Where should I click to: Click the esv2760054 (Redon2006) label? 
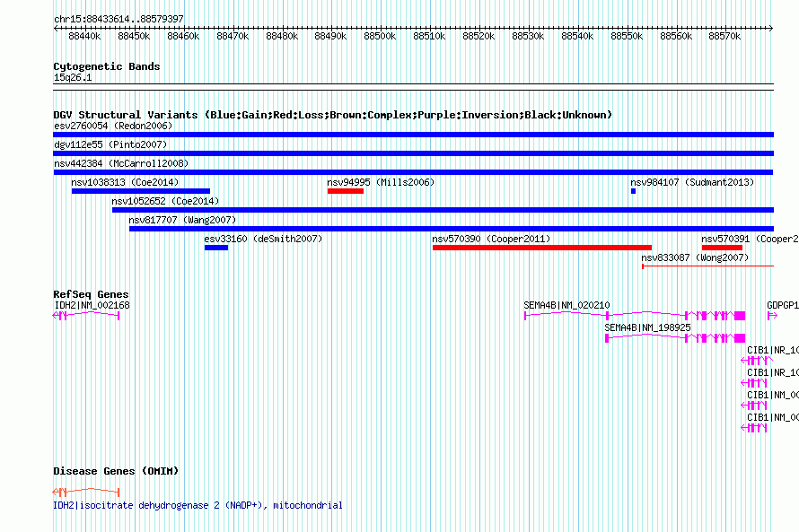pyautogui.click(x=113, y=126)
